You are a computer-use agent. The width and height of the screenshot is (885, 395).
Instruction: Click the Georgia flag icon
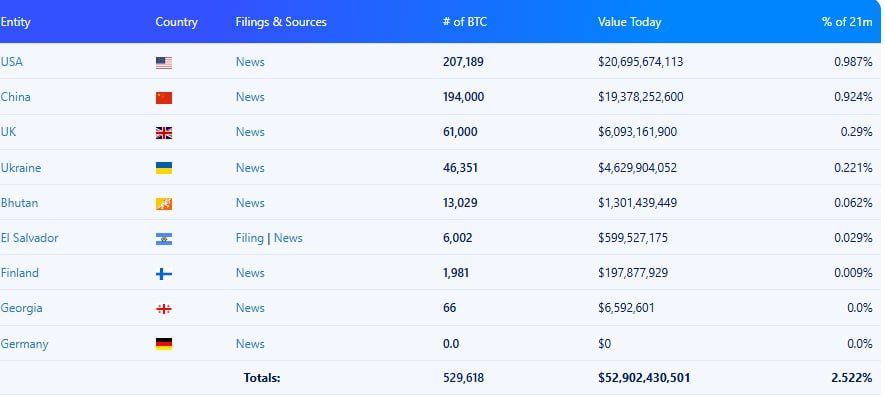click(164, 309)
